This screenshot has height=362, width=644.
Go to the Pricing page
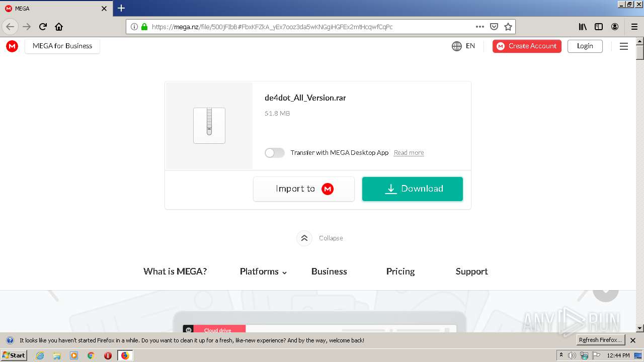pos(400,271)
